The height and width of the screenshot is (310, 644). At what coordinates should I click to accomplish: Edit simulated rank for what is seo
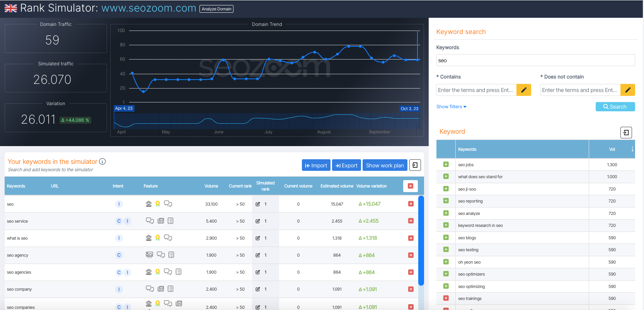tap(258, 238)
